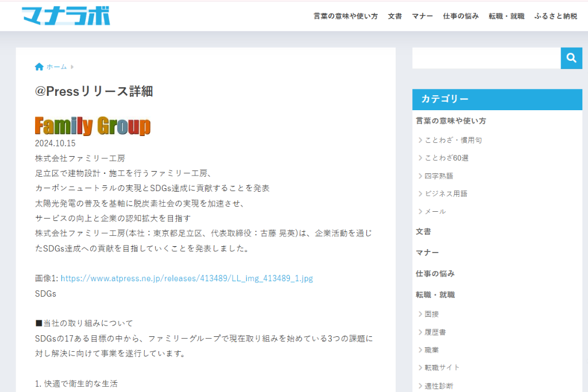This screenshot has width=588, height=392.
Task: Click the 株式会社ファミリー工房 company name line
Action: pyautogui.click(x=80, y=158)
